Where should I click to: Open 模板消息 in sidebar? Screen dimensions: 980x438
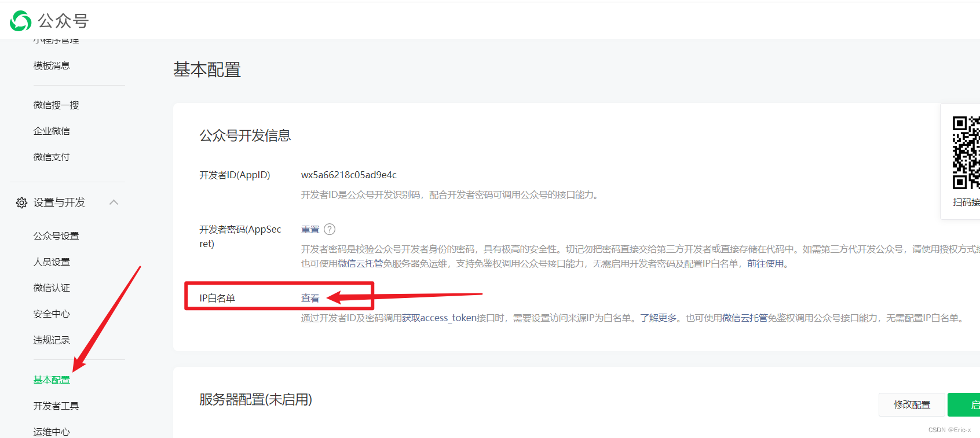click(52, 66)
